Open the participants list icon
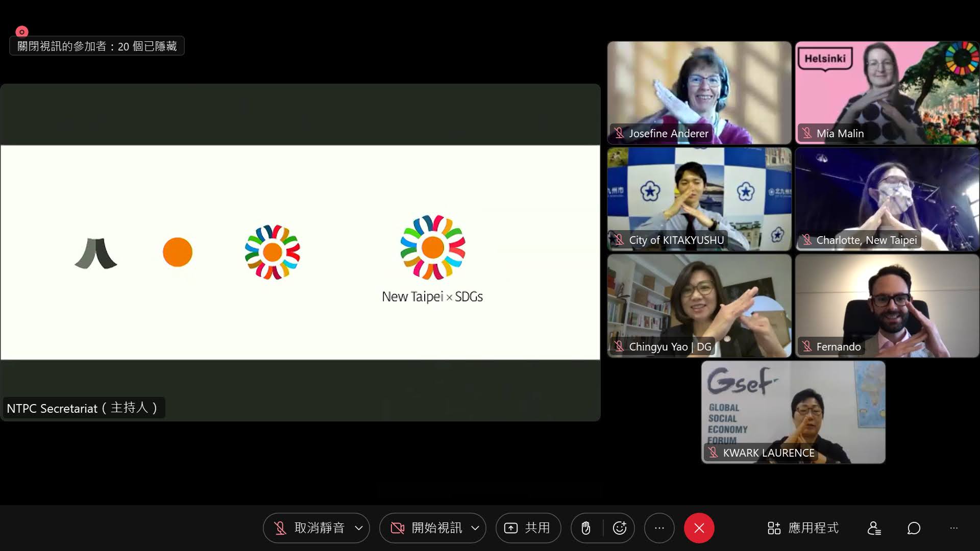The height and width of the screenshot is (551, 980). [874, 528]
